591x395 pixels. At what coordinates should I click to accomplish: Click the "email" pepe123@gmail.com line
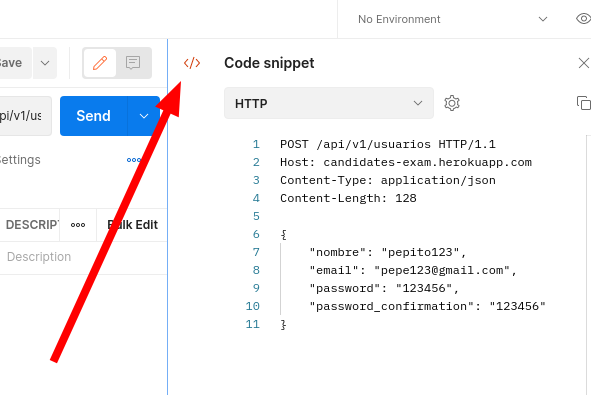(413, 270)
